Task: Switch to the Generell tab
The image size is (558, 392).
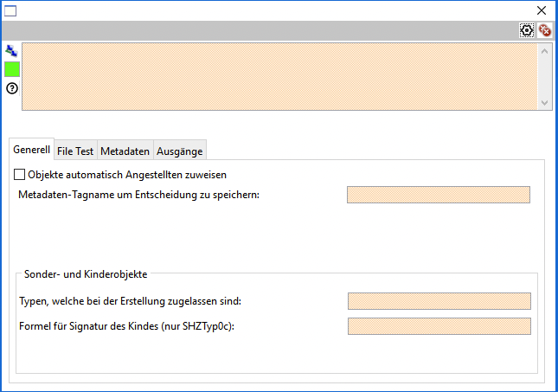Action: (31, 150)
